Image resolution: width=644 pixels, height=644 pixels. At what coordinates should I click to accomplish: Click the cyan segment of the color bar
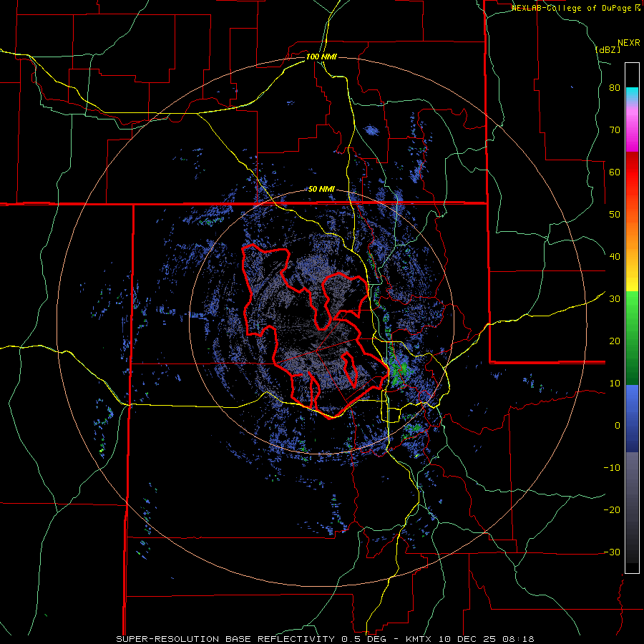(x=632, y=94)
